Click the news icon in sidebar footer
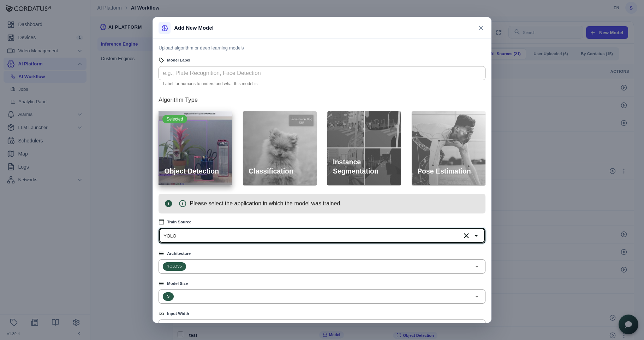This screenshot has height=340, width=644. [x=35, y=322]
